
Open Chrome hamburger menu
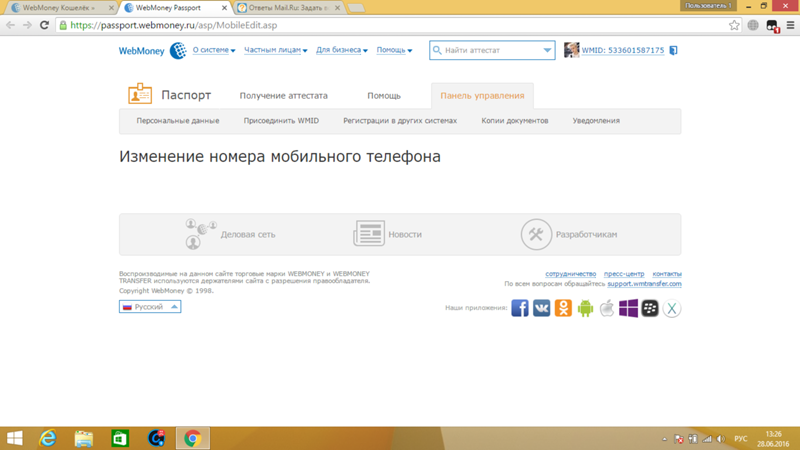[x=790, y=25]
